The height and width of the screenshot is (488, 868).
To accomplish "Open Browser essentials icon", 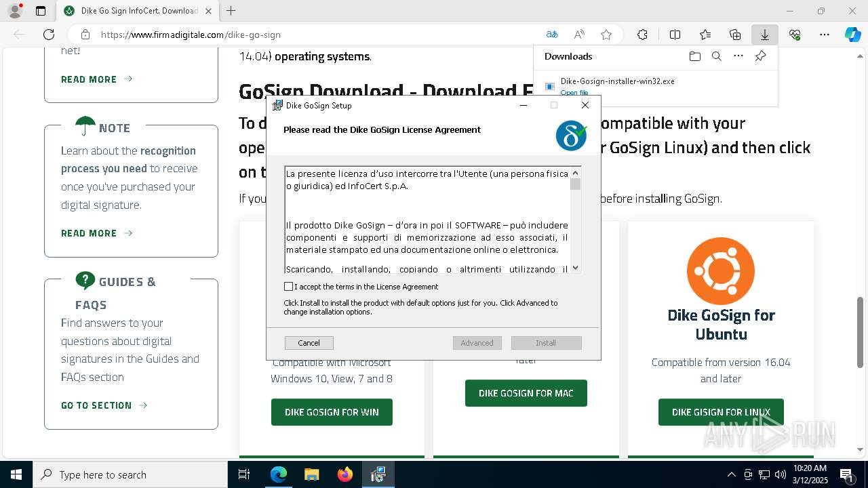I will coord(795,35).
